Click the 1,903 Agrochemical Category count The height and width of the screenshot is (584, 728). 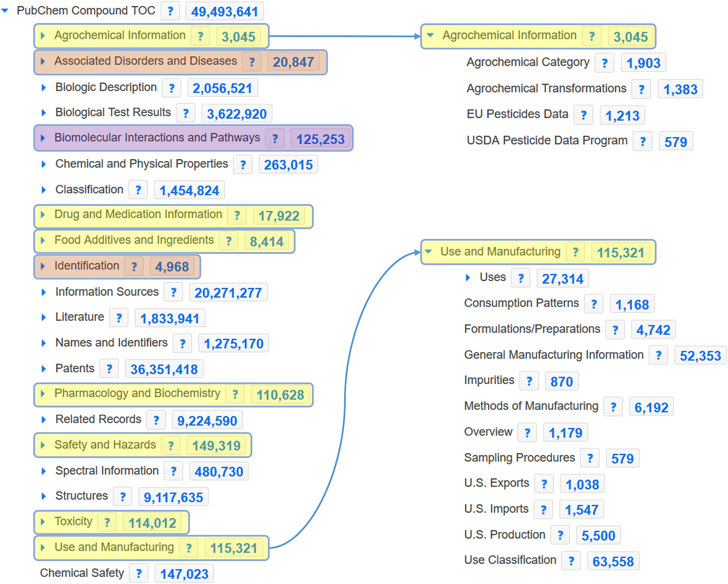[x=643, y=63]
